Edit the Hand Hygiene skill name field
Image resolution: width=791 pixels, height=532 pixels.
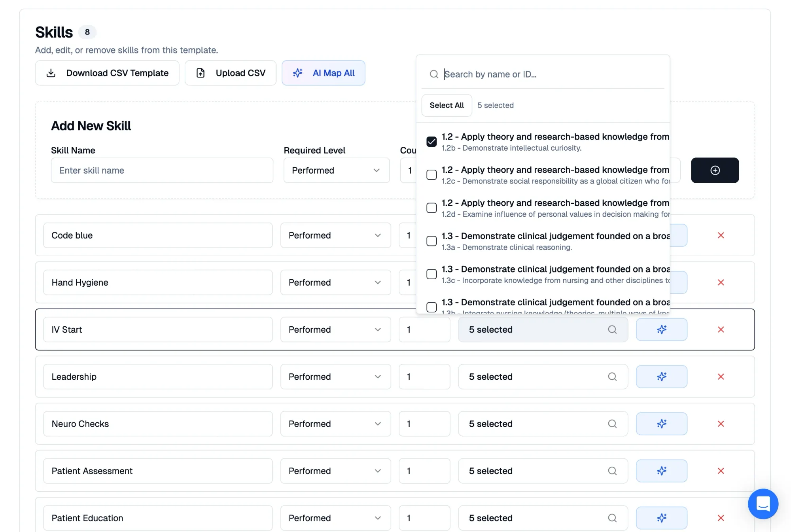[158, 282]
